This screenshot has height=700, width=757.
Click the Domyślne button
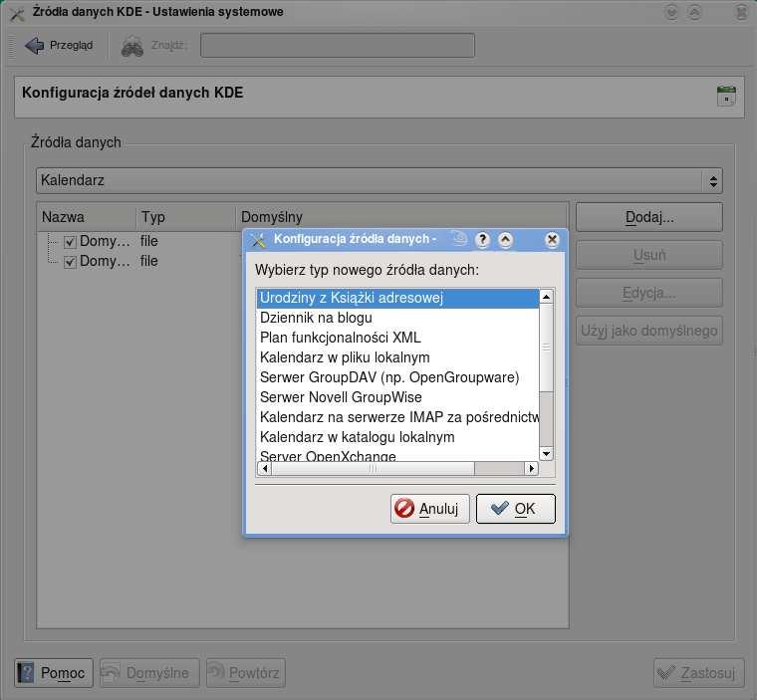click(x=149, y=673)
